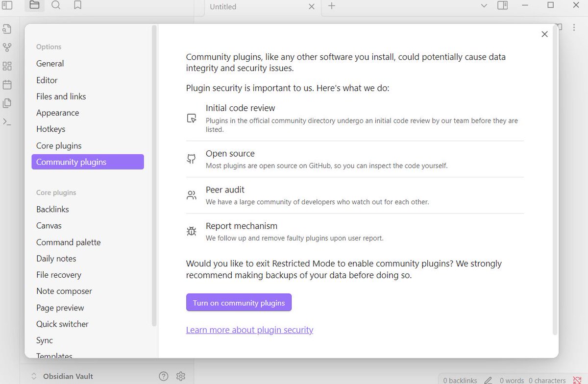This screenshot has height=384, width=588.
Task: Maximize the Obsidian window
Action: click(x=550, y=5)
